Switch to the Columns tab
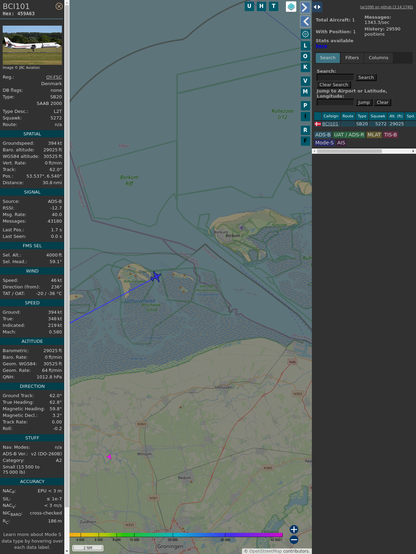Screen dimensions: 416x554 coord(378,58)
